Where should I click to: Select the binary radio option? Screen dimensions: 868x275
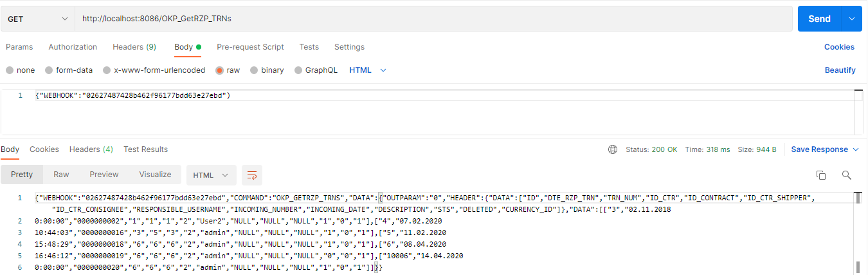(255, 70)
